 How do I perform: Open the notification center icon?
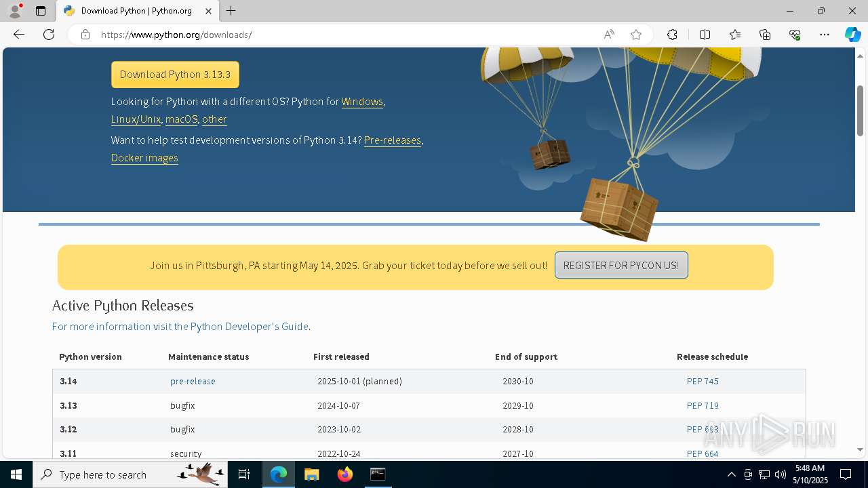tap(846, 474)
